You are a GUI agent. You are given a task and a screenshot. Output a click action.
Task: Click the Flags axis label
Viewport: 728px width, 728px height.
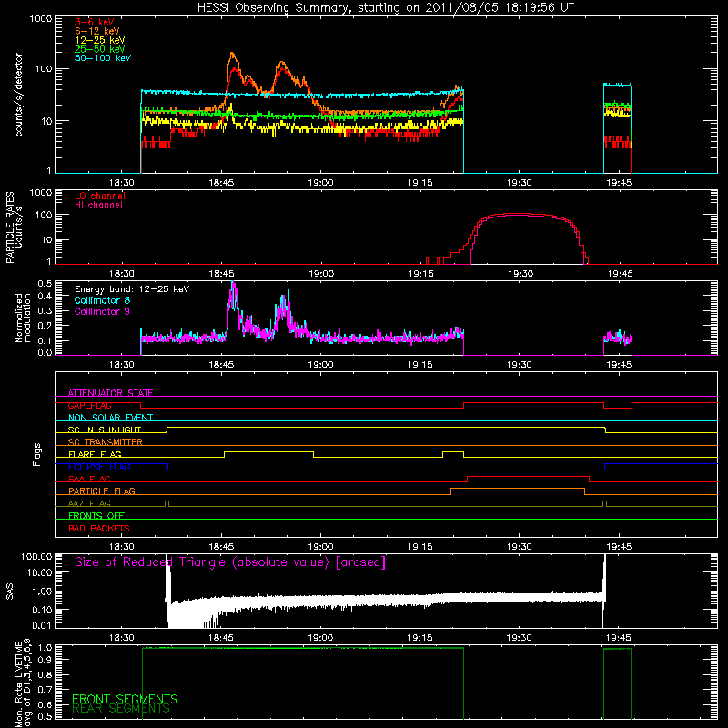37,454
